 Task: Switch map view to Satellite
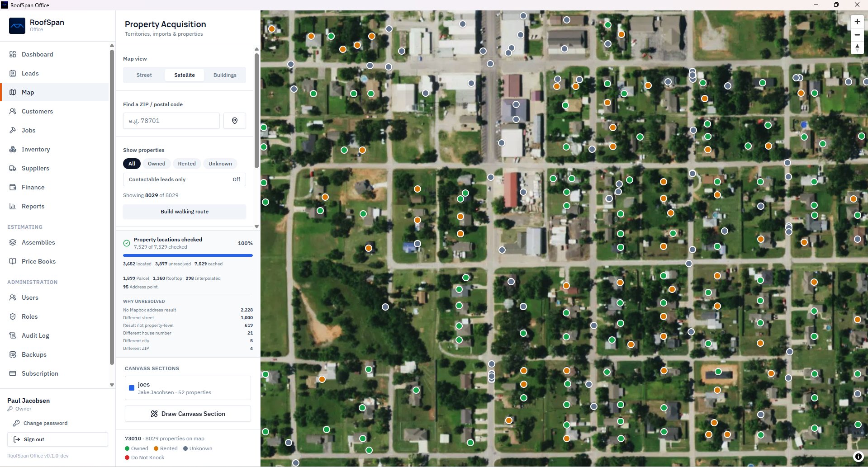point(185,75)
